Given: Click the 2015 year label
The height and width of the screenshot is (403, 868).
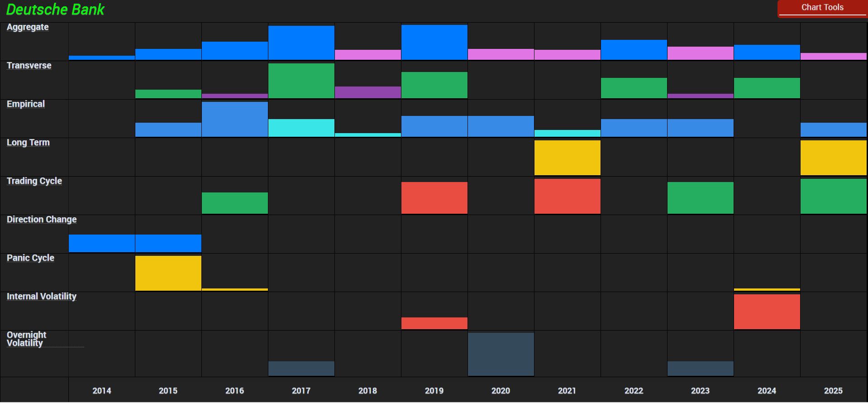Looking at the screenshot, I should click(168, 391).
